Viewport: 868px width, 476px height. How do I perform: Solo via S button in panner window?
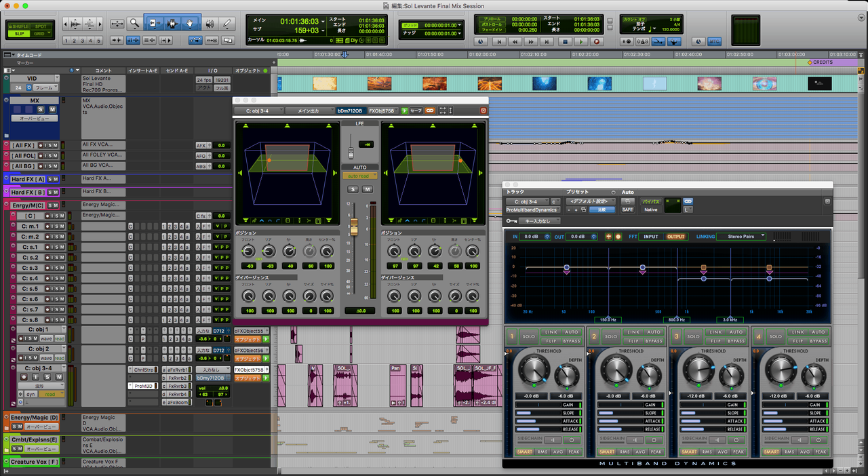coord(353,189)
